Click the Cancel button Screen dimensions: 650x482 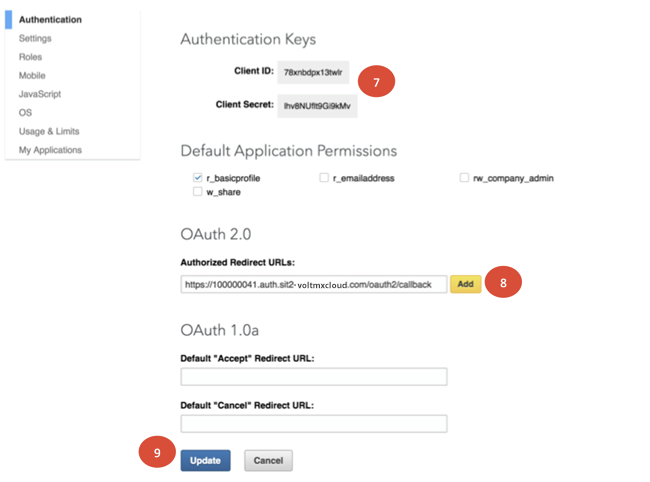pyautogui.click(x=268, y=460)
